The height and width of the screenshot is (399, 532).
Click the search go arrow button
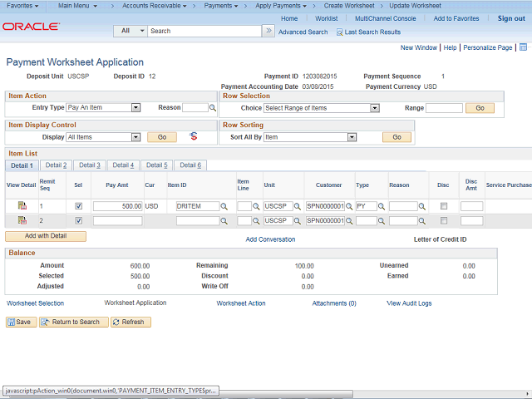coord(268,31)
